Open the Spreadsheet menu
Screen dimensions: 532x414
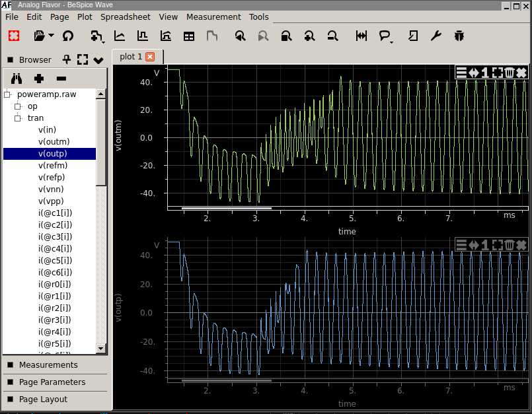125,17
